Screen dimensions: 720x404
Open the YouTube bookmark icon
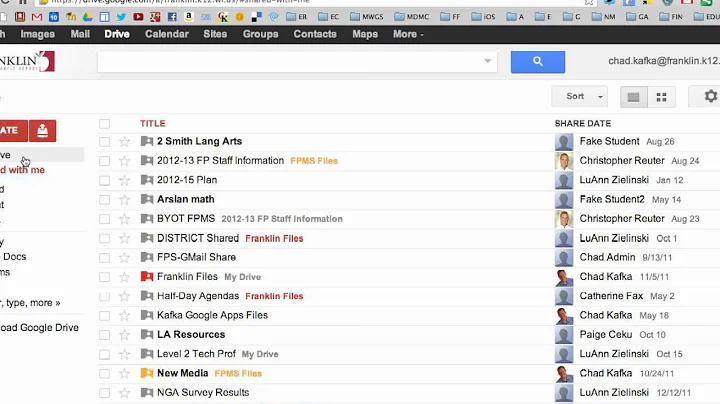138,17
